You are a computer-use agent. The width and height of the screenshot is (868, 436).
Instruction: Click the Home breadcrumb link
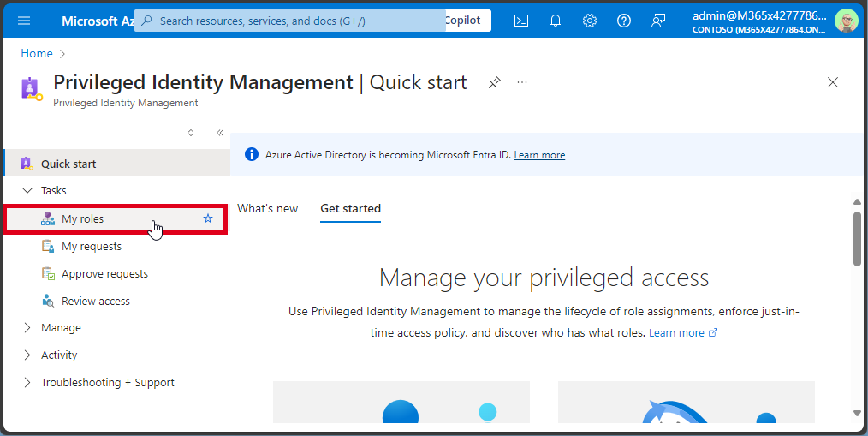coord(37,53)
